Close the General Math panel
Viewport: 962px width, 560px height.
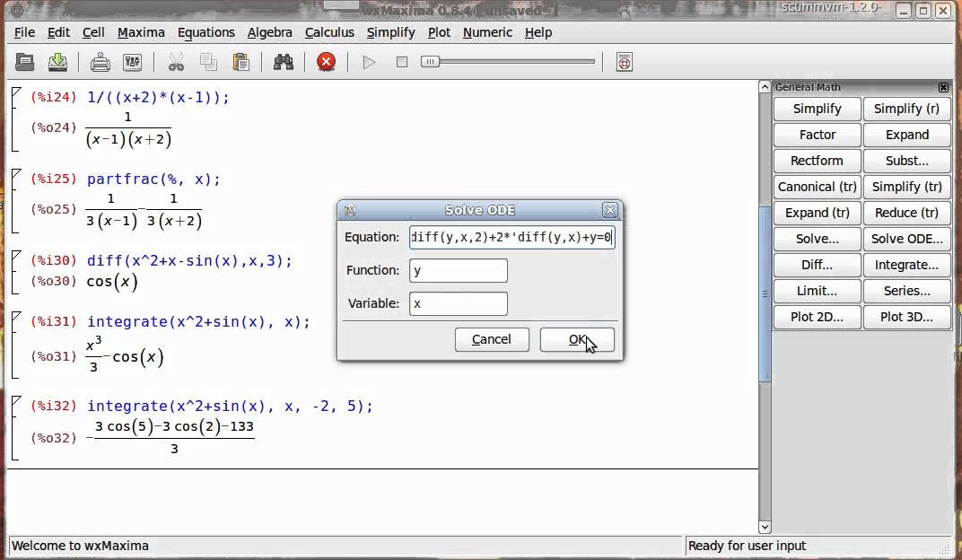[x=943, y=87]
